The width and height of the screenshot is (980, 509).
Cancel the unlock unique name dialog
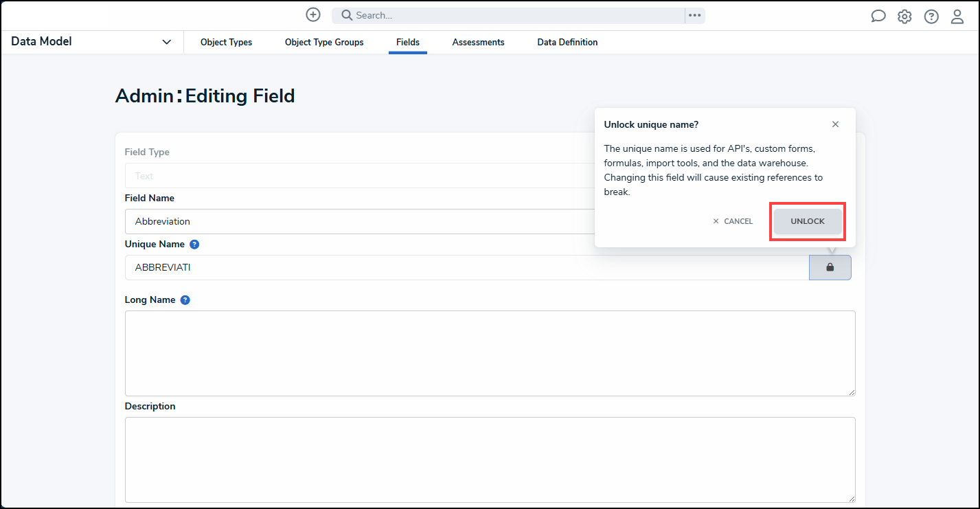pyautogui.click(x=733, y=221)
